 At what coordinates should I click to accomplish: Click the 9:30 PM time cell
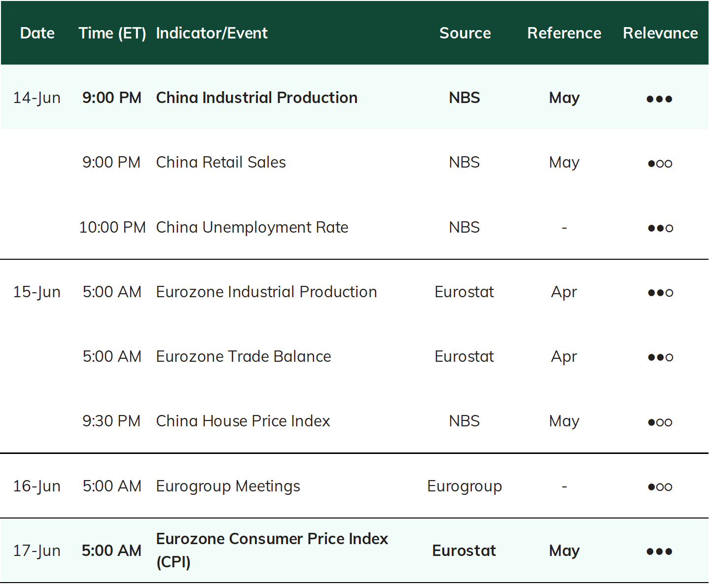tap(111, 421)
